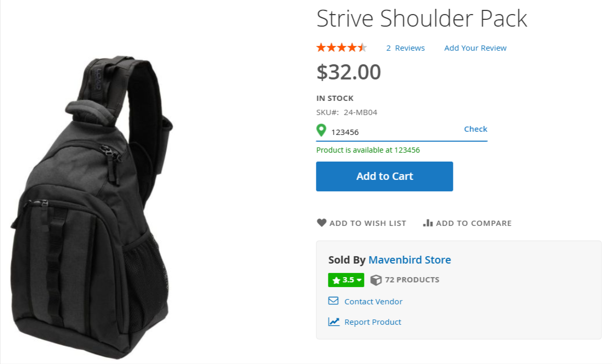
Task: Open Contact Vendor link
Action: coord(373,301)
